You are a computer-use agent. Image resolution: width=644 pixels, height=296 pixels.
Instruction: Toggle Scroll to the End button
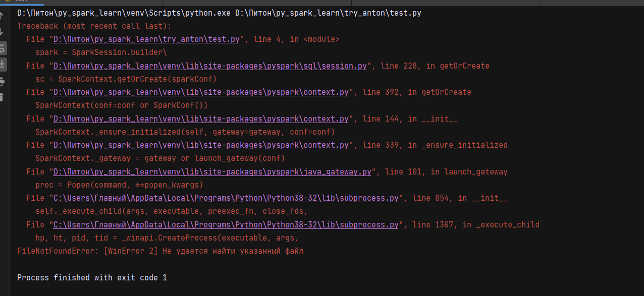[x=3, y=64]
